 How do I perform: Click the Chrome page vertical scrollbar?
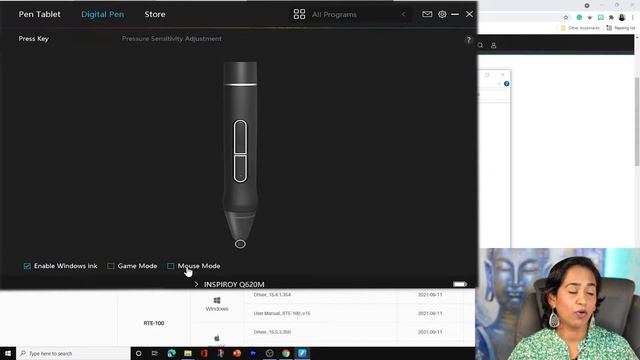[637, 122]
